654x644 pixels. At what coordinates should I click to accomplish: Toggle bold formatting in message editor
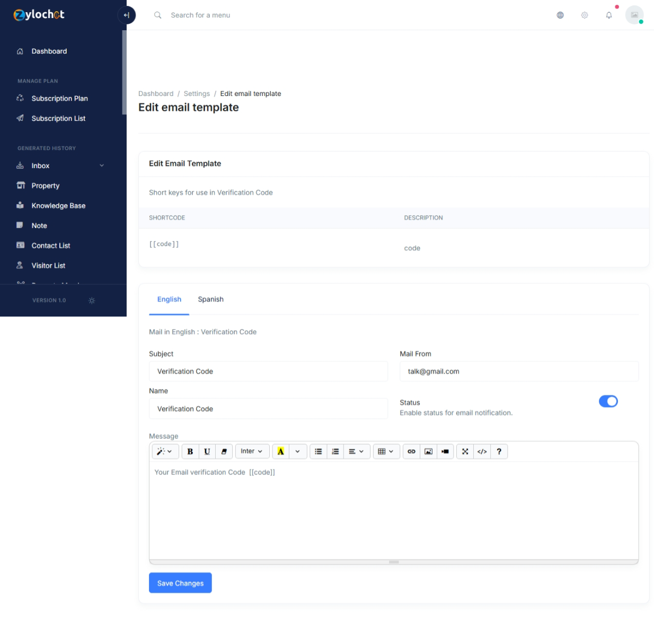coord(190,452)
